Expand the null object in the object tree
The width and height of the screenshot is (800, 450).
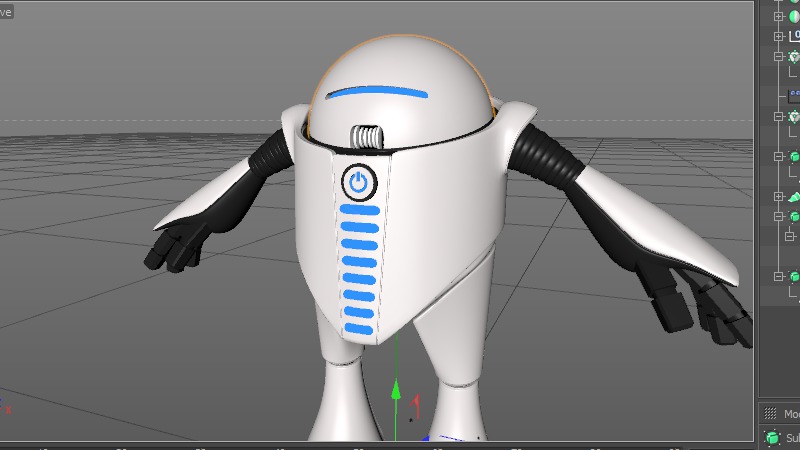[x=778, y=35]
